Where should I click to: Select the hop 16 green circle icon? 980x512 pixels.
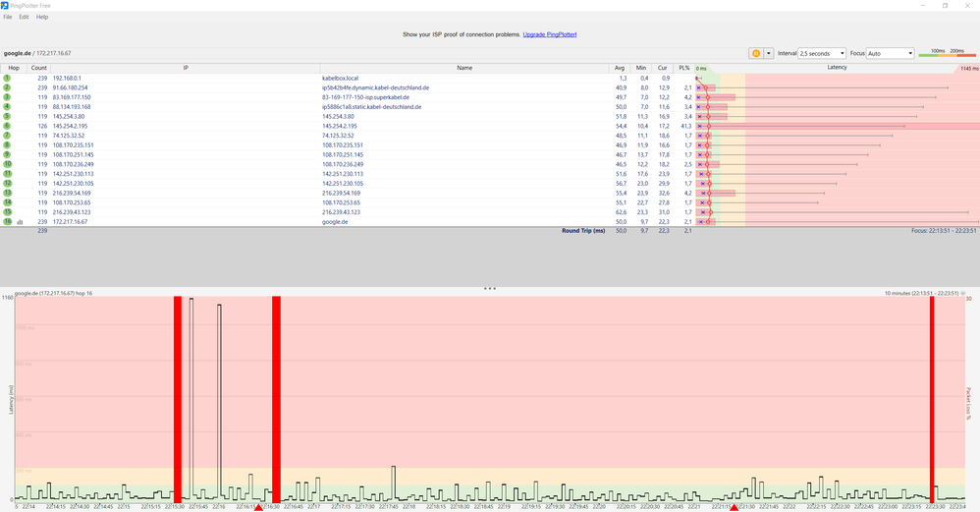point(7,221)
